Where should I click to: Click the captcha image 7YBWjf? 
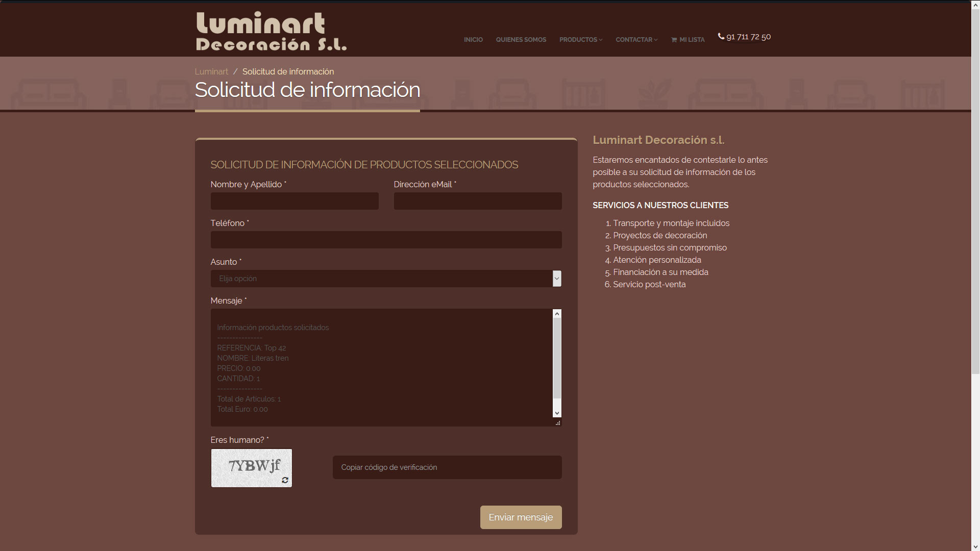point(251,465)
